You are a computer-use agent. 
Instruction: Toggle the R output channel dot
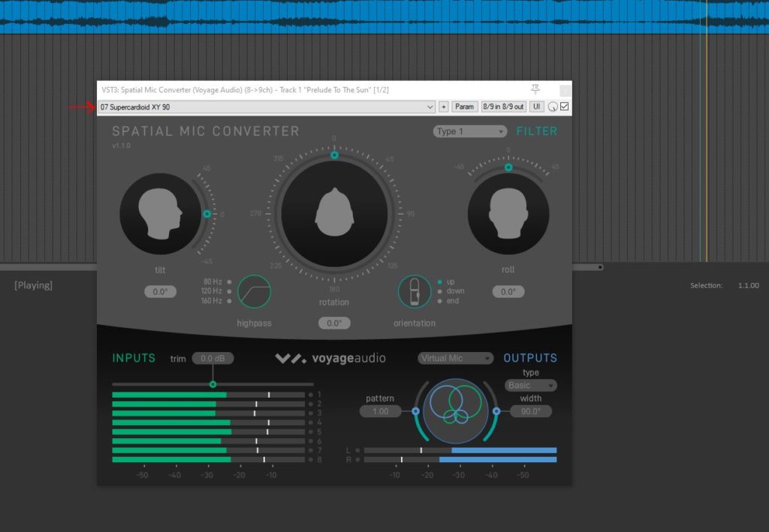357,459
